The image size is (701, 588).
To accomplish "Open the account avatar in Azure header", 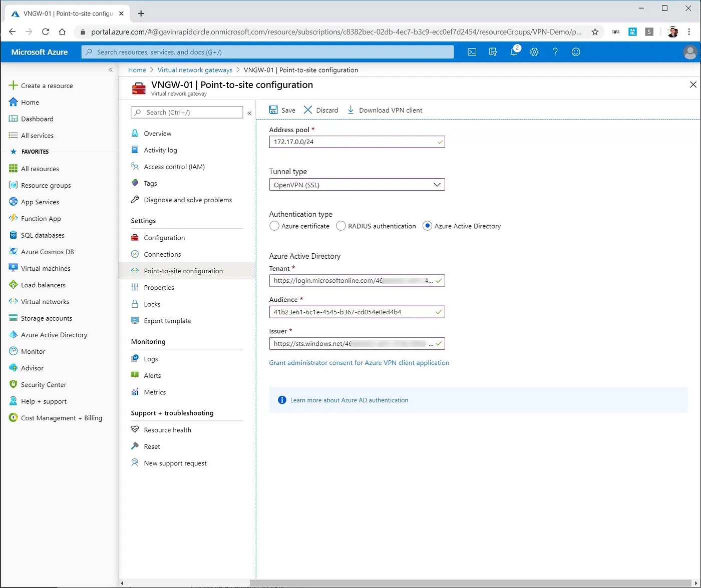I will pos(690,52).
